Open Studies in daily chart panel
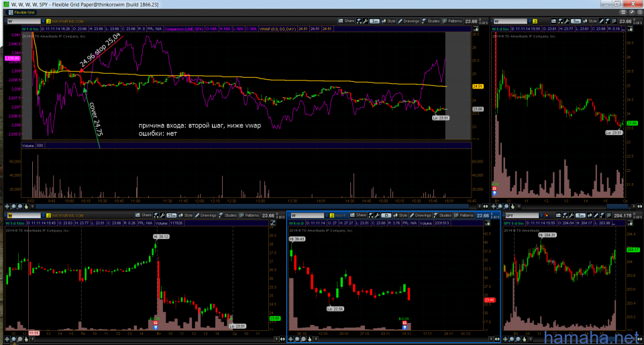The height and width of the screenshot is (345, 644). [443, 215]
